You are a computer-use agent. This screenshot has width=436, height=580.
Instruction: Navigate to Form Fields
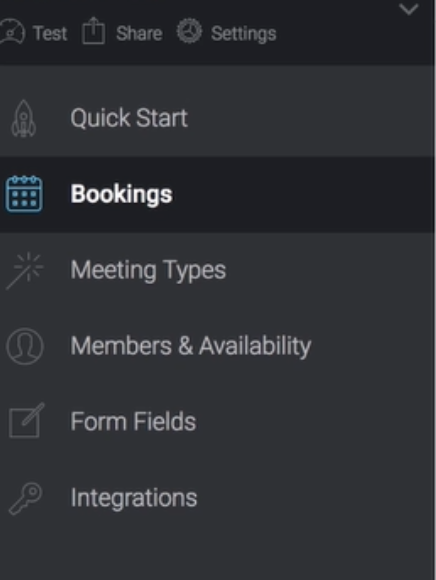pos(217,422)
